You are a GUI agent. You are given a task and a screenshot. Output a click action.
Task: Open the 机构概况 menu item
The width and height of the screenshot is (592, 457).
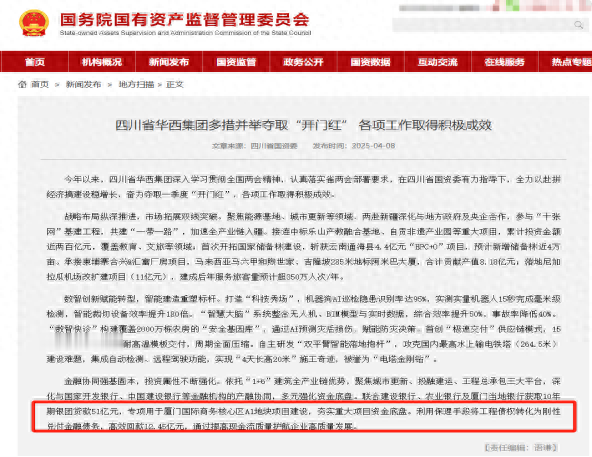[x=102, y=62]
